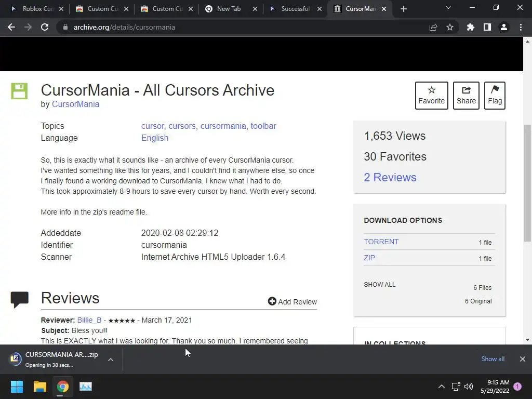This screenshot has width=532, height=399.
Task: Open the tab search chevron
Action: click(448, 7)
